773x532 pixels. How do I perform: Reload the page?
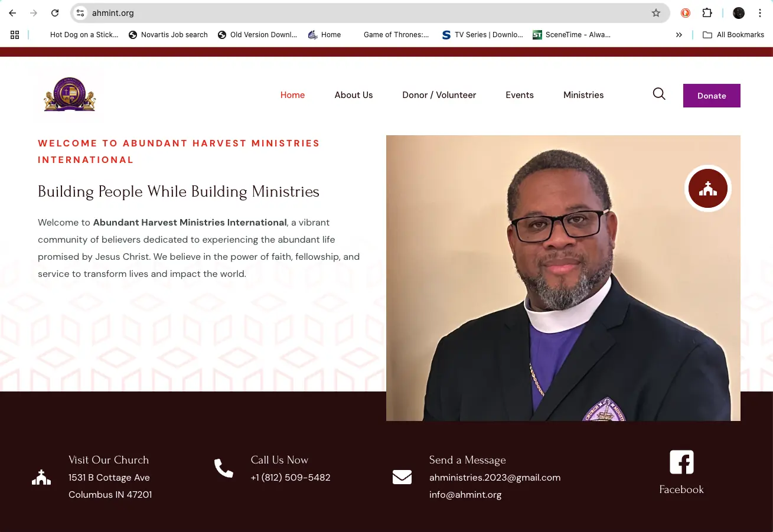55,13
